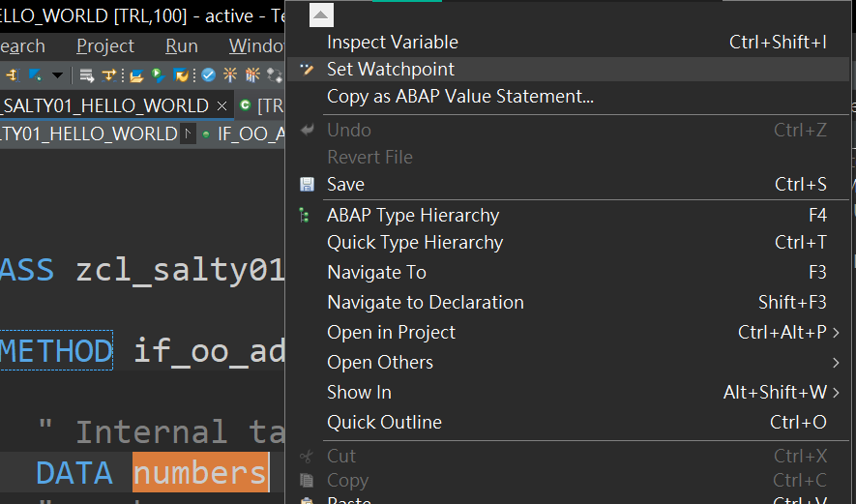Open the Project menu in menu bar

tap(105, 45)
